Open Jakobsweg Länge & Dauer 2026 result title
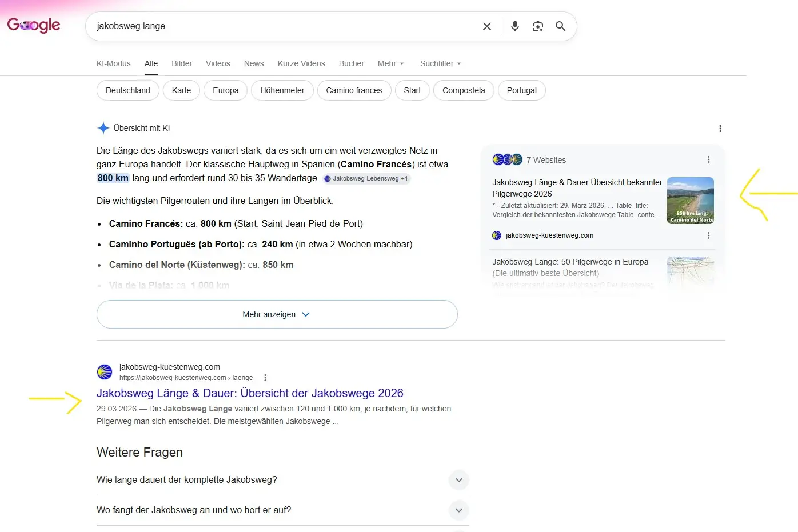This screenshot has height=532, width=798. tap(250, 393)
